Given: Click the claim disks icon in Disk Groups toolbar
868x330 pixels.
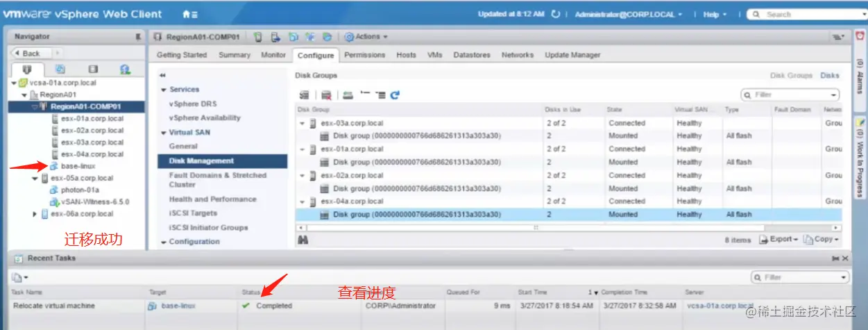Looking at the screenshot, I should click(x=304, y=94).
